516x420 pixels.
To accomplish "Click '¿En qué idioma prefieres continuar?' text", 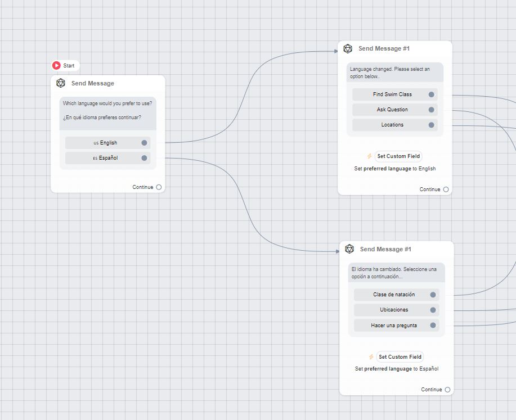I will coord(102,118).
